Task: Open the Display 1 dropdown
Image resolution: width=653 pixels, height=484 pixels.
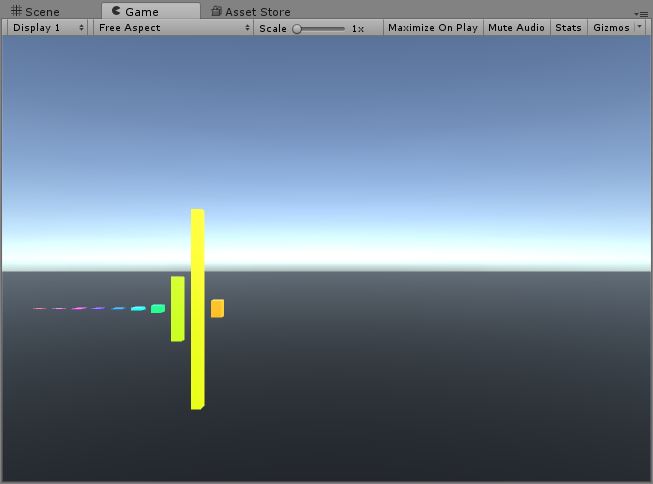Action: click(x=47, y=28)
